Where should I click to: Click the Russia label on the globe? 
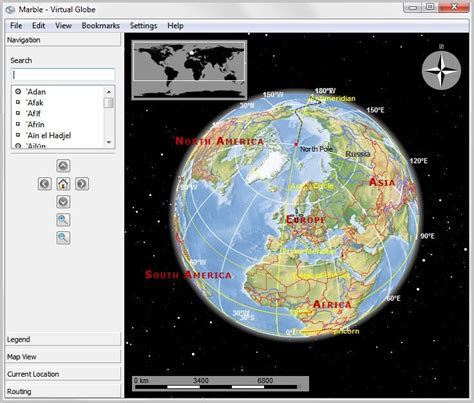pyautogui.click(x=358, y=154)
